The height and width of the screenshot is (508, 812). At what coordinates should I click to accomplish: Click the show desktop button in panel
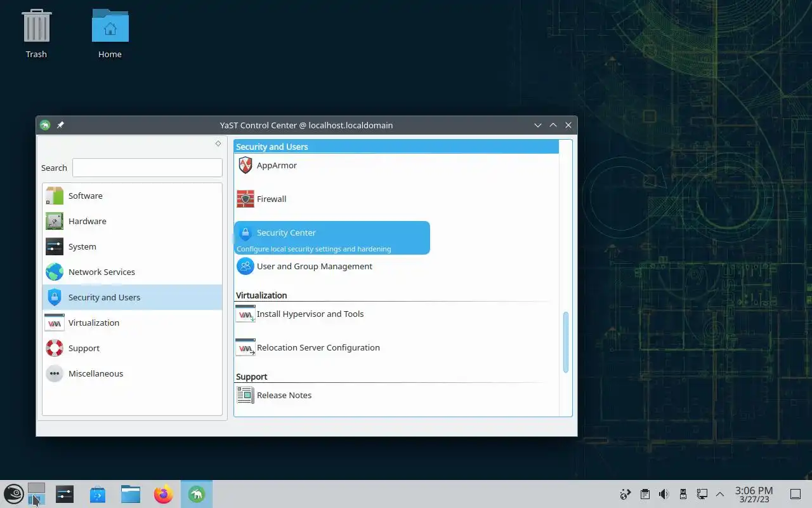(x=795, y=494)
